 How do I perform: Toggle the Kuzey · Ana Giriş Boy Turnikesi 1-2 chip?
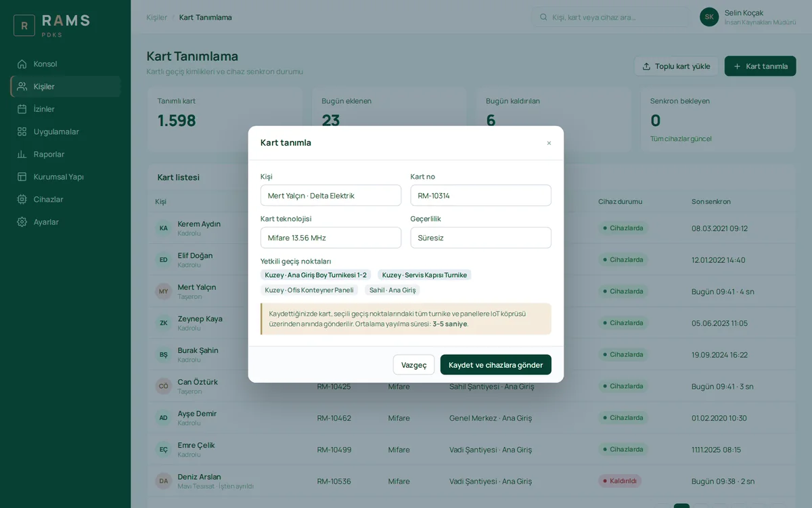(x=315, y=275)
